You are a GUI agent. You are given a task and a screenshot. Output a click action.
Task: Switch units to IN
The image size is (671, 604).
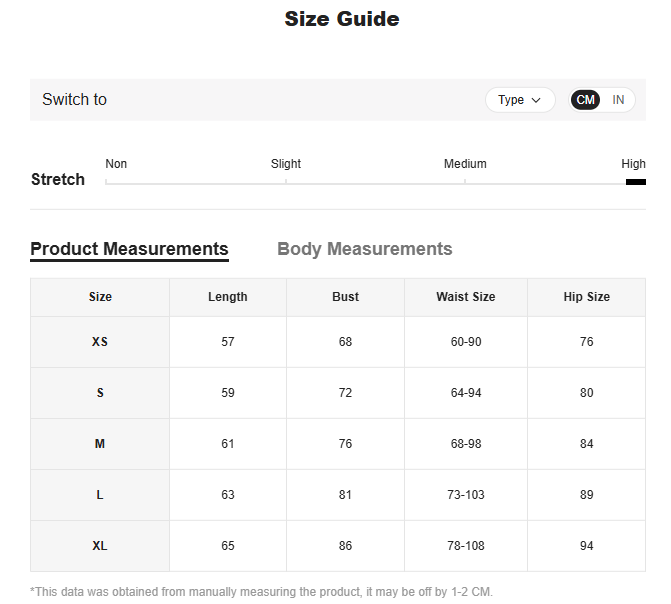(618, 100)
